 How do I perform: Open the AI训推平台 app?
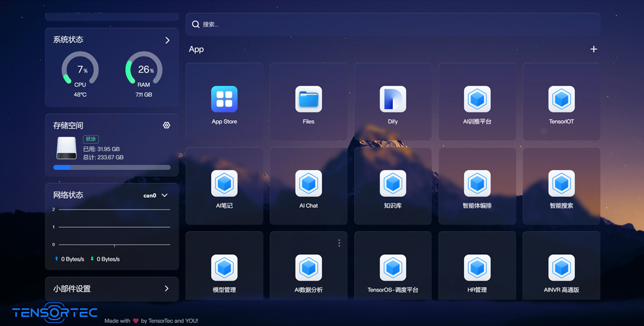click(x=477, y=99)
